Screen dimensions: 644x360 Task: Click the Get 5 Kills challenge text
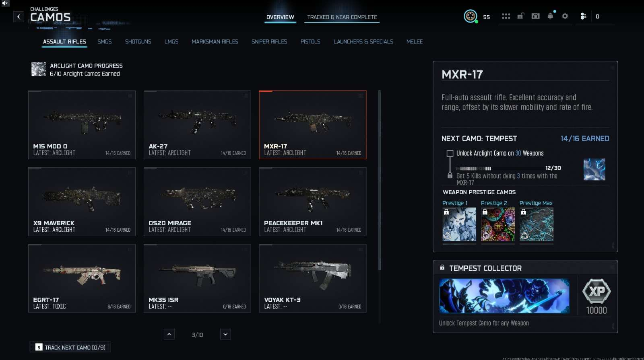point(507,179)
